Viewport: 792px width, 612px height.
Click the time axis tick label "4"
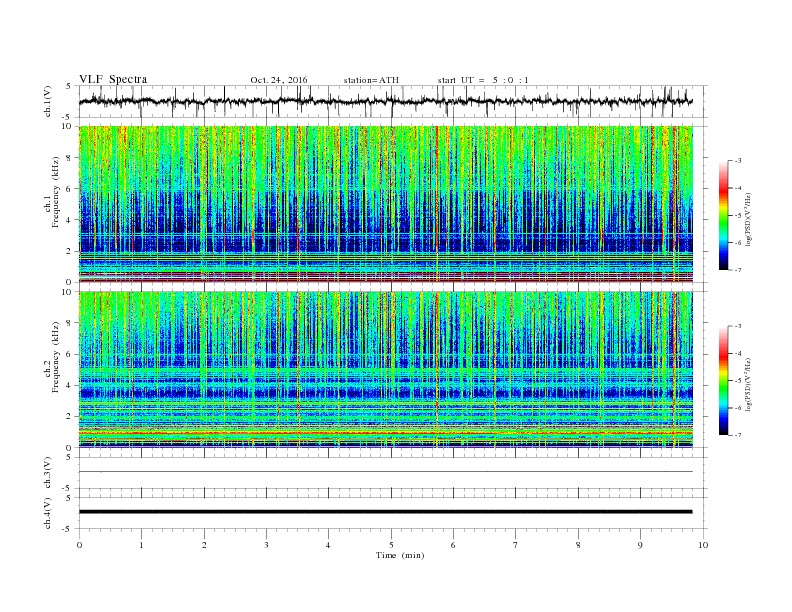coord(328,545)
